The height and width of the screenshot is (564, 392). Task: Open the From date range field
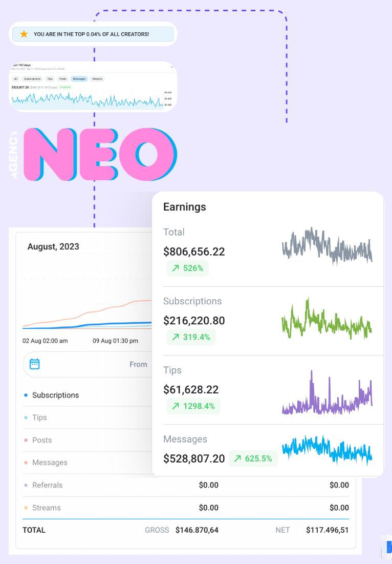coord(138,364)
